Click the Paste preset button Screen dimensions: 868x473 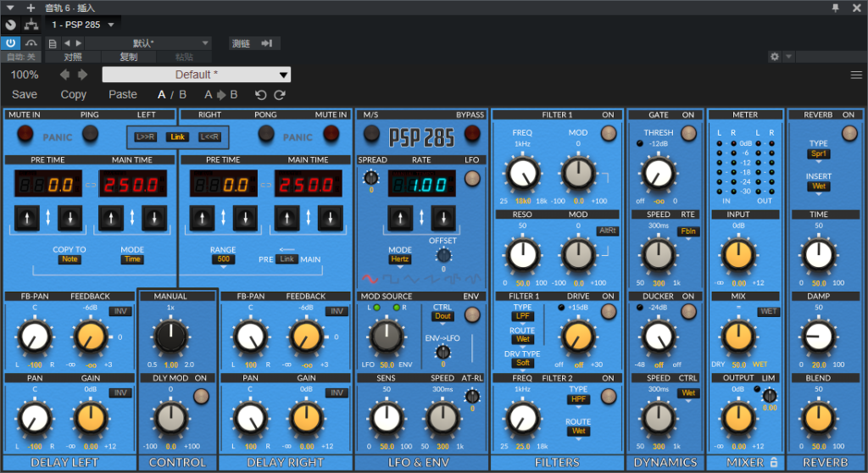[123, 95]
